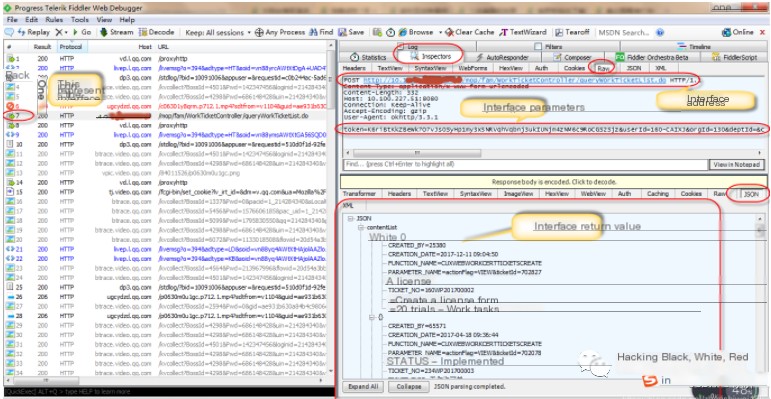Open the Edit menu

click(x=31, y=20)
